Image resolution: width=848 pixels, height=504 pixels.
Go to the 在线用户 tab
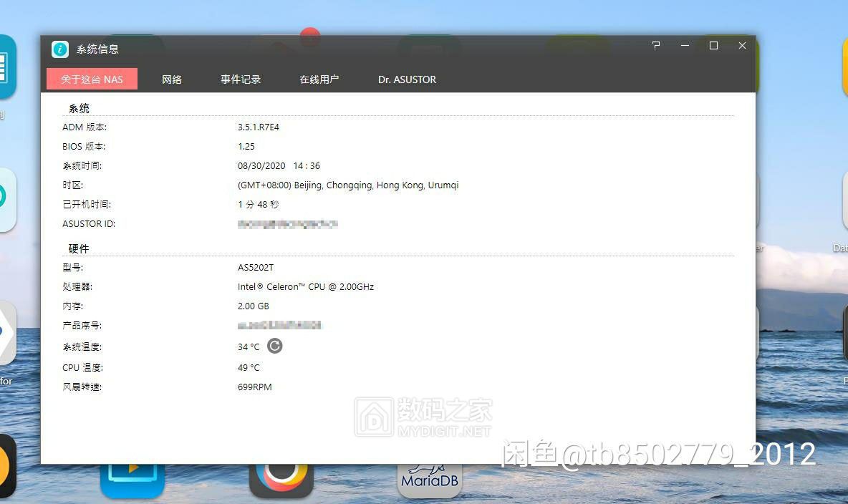[319, 79]
